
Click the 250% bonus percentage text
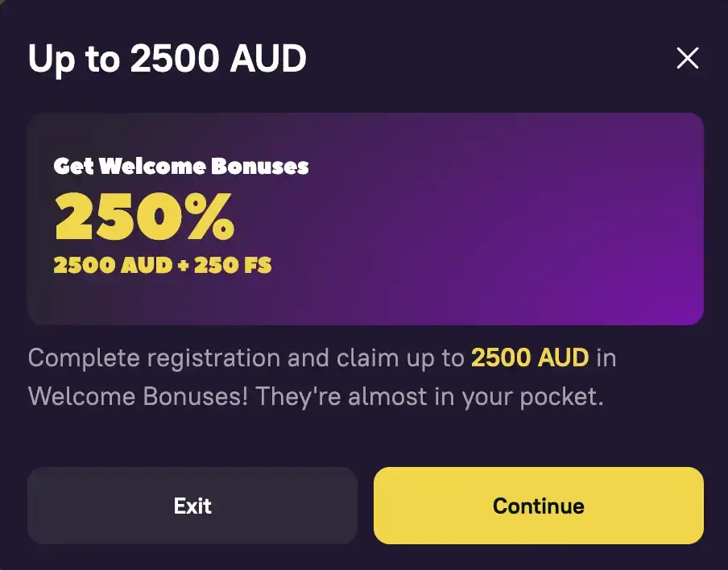pyautogui.click(x=143, y=215)
